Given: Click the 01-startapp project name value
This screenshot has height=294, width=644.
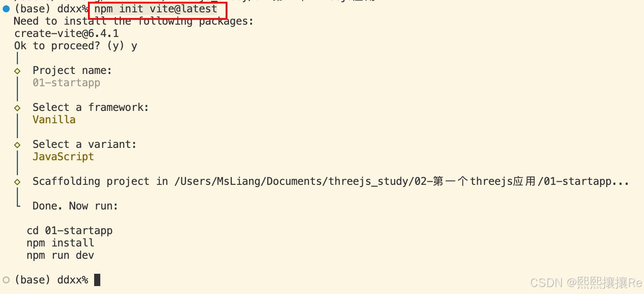Looking at the screenshot, I should (66, 83).
